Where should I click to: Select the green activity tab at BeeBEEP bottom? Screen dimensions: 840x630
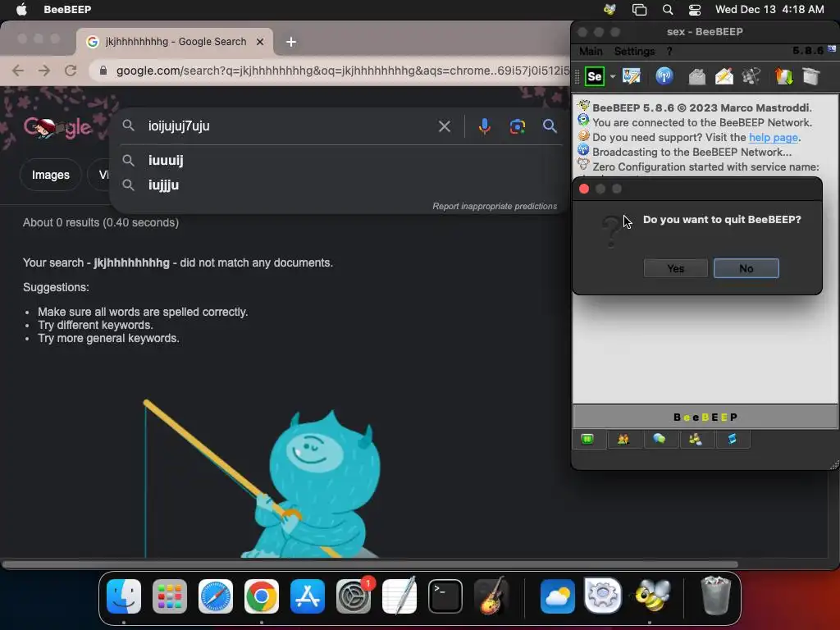click(587, 440)
